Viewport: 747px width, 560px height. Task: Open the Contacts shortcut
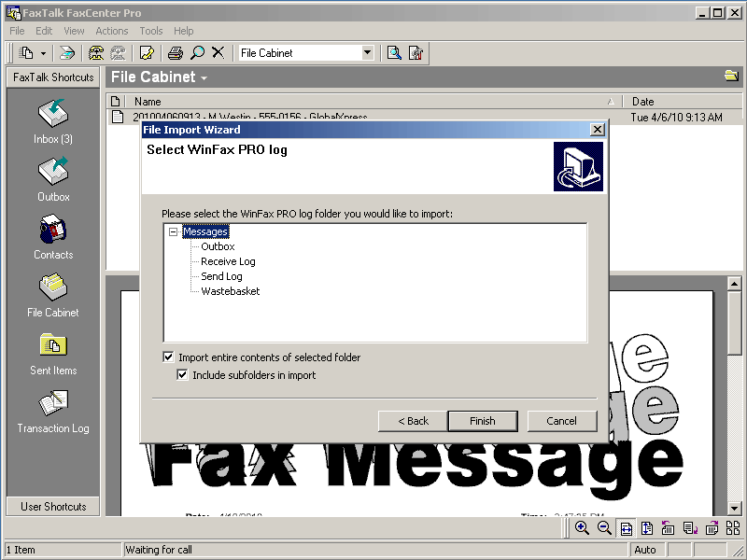click(x=53, y=237)
